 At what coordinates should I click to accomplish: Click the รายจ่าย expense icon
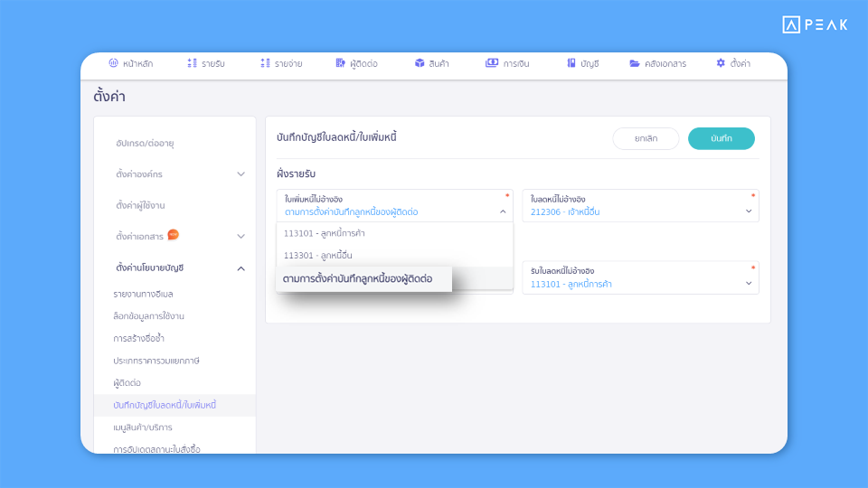pyautogui.click(x=265, y=63)
